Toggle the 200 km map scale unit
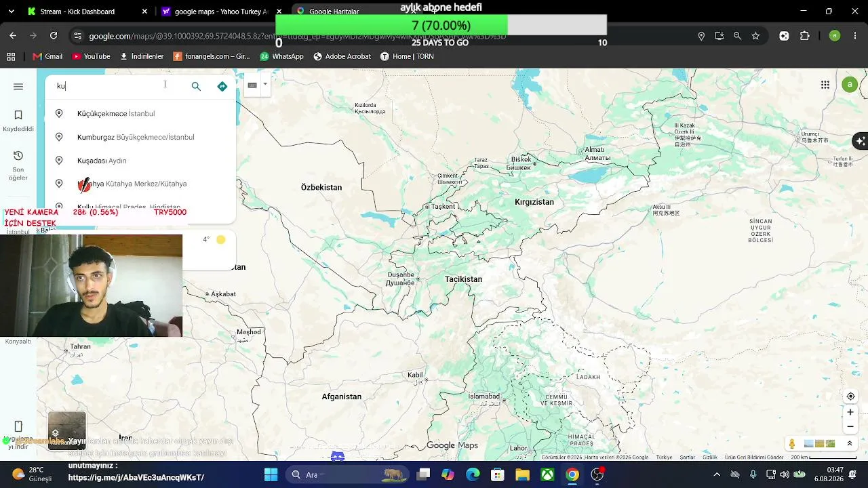This screenshot has height=488, width=868. [x=823, y=457]
